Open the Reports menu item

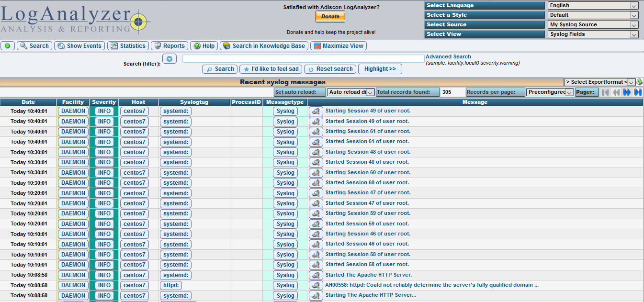pyautogui.click(x=169, y=46)
